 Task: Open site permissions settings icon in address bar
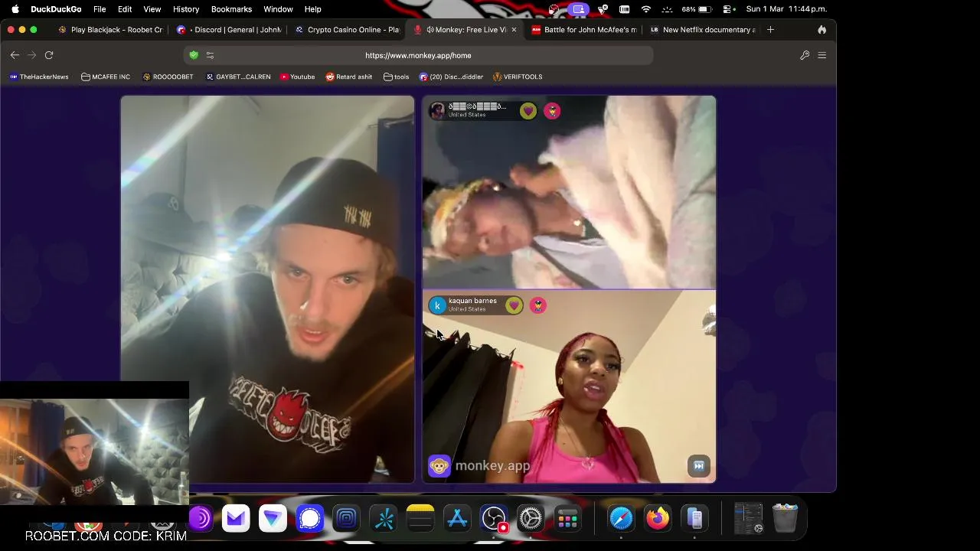pyautogui.click(x=210, y=55)
